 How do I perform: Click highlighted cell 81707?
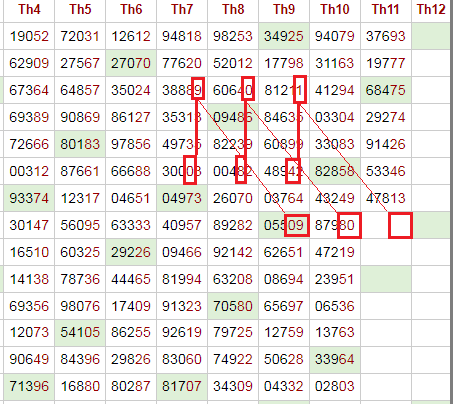pos(182,386)
